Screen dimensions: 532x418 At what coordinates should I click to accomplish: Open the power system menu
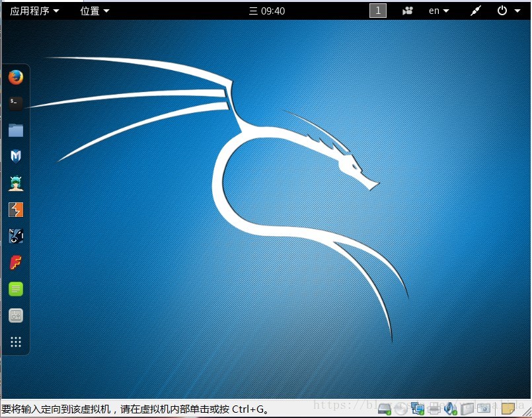(509, 11)
